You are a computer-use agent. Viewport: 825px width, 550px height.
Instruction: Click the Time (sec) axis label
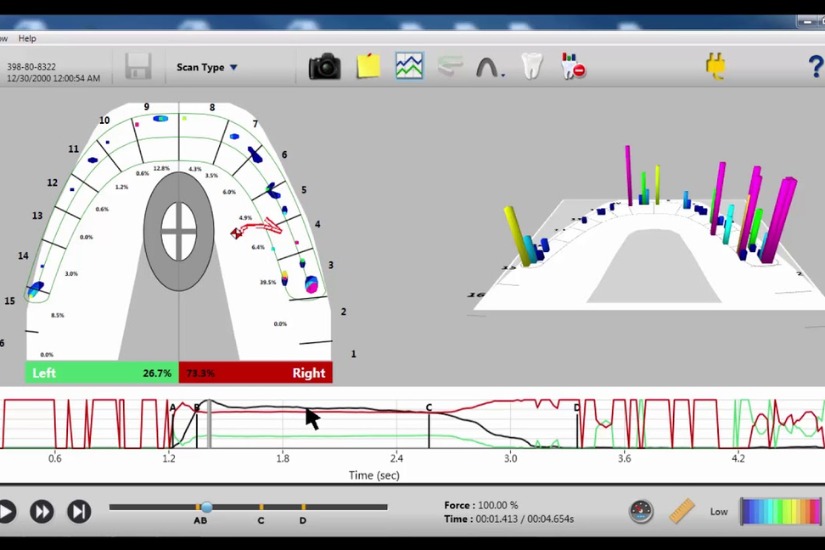(x=374, y=475)
